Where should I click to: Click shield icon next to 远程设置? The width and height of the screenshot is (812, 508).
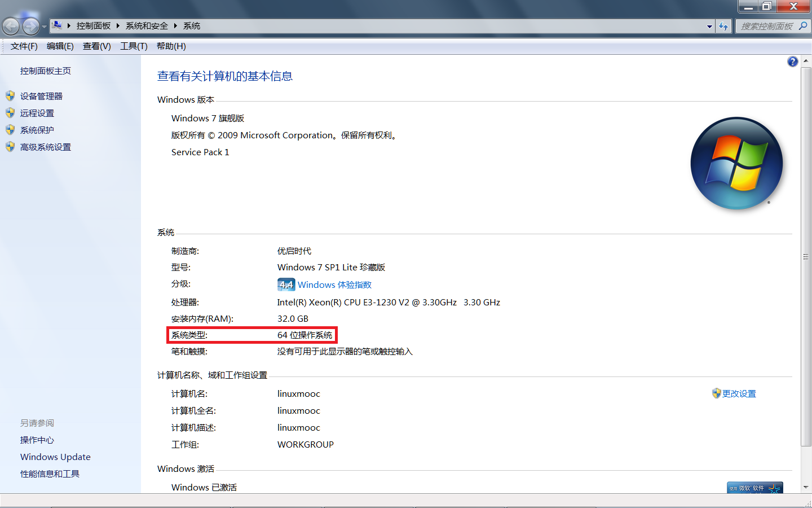10,113
